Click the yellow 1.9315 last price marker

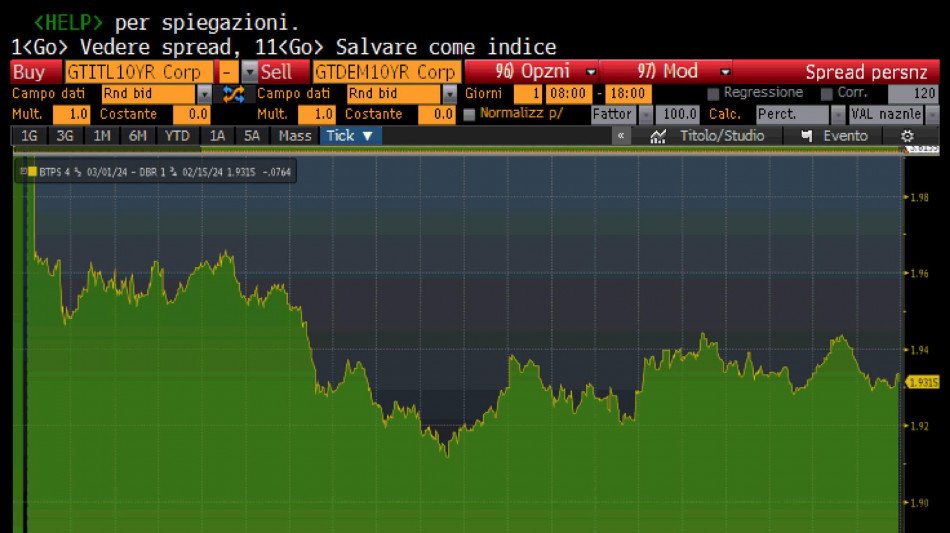click(x=923, y=382)
